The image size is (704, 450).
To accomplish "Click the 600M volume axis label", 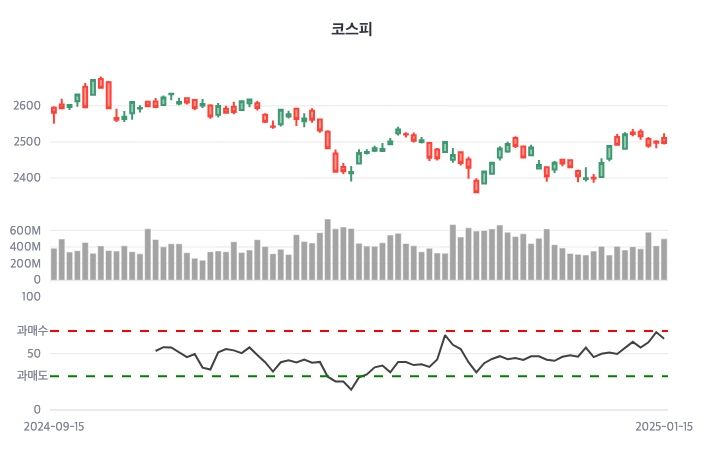I will (x=26, y=230).
